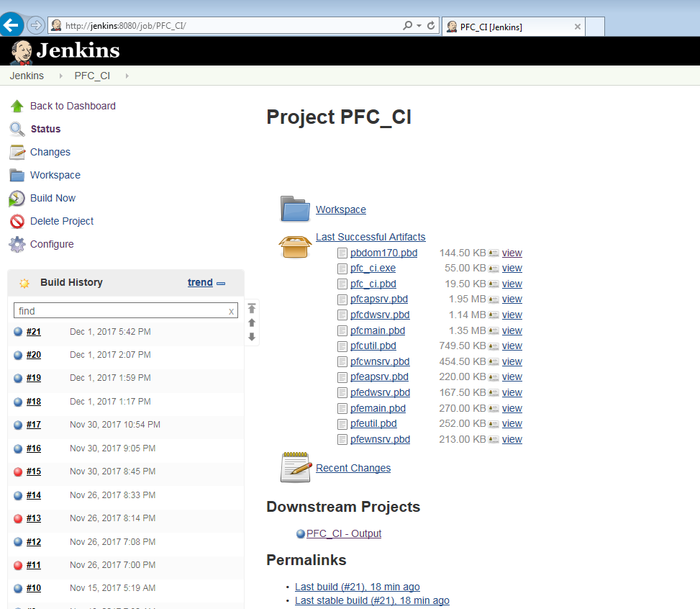Viewport: 700px width, 609px height.
Task: Open the Configure sidebar link
Action: pyautogui.click(x=52, y=245)
